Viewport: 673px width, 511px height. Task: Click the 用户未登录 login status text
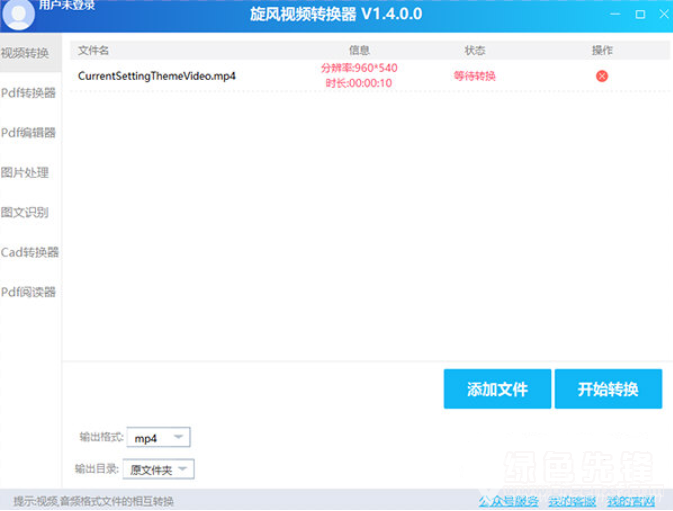pos(67,5)
